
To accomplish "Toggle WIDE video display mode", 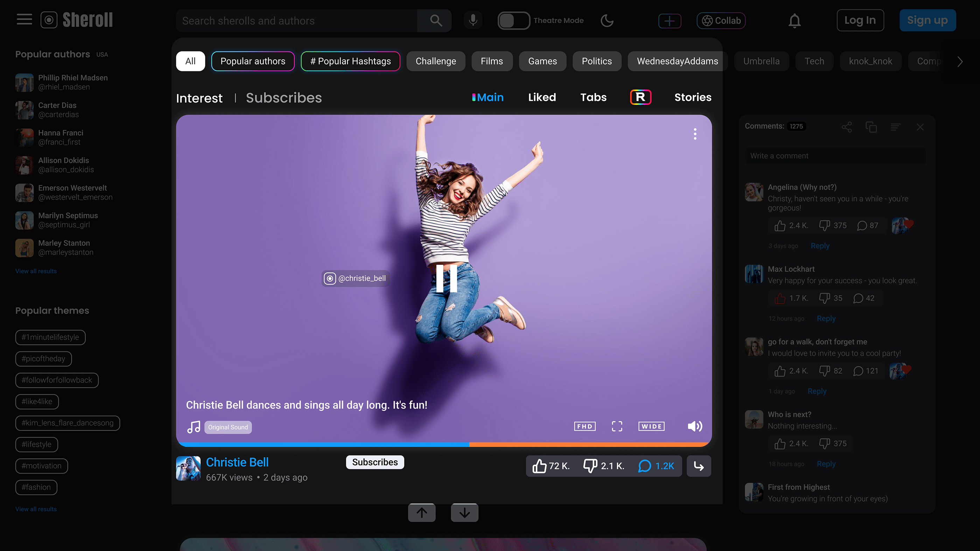I will (x=651, y=426).
